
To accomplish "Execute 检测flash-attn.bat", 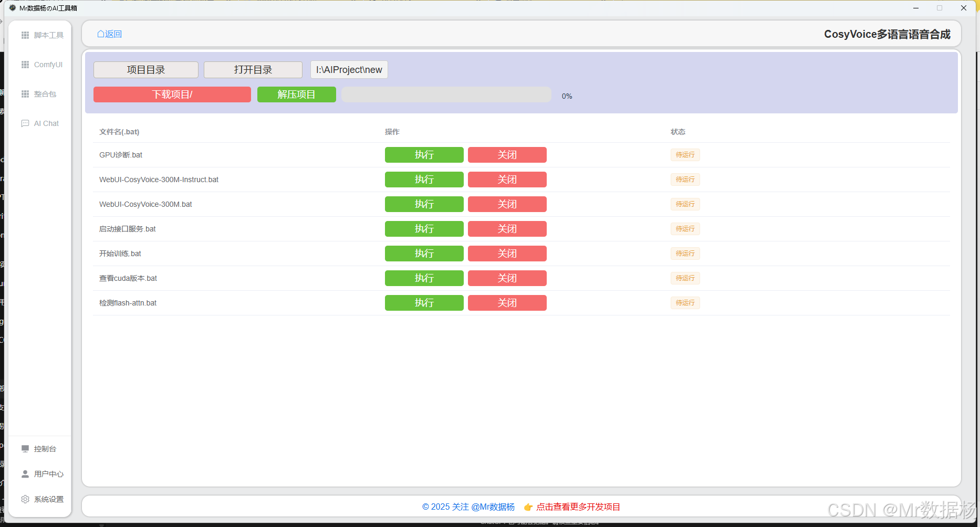I will [x=424, y=303].
